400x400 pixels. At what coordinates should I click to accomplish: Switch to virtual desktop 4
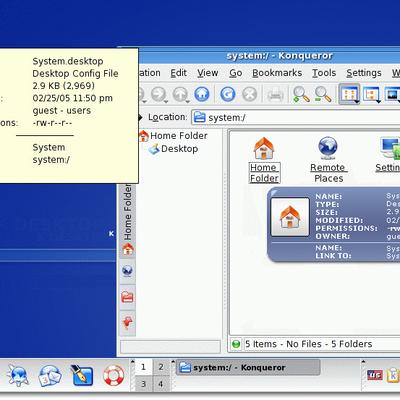161,384
